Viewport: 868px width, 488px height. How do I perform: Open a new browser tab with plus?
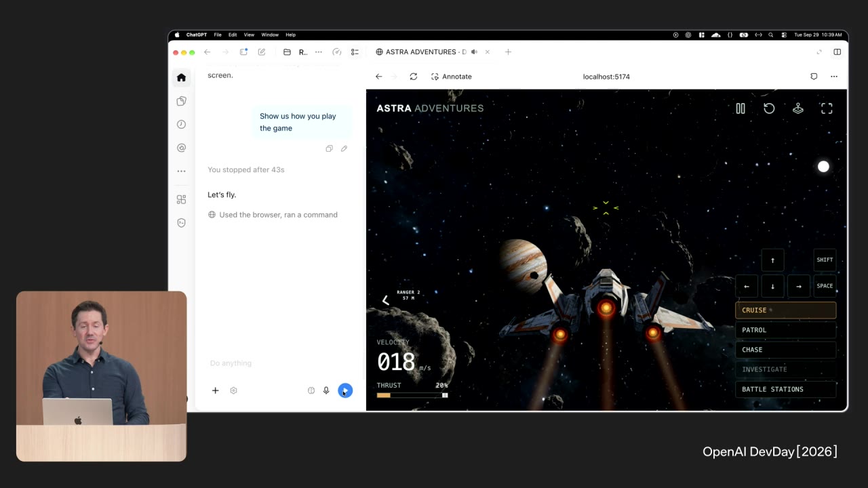coord(508,52)
